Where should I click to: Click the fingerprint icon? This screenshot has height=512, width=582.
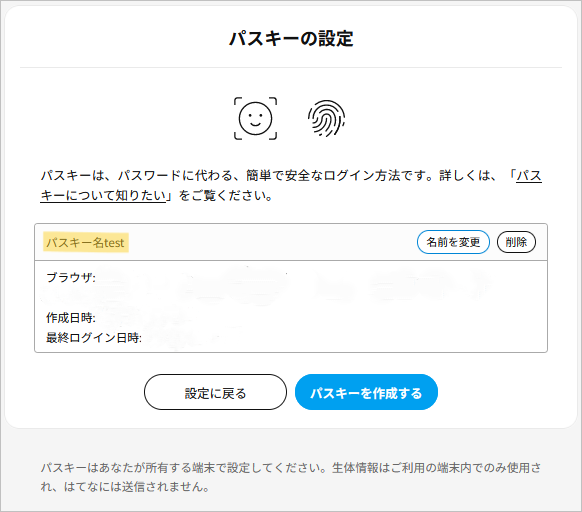[326, 118]
